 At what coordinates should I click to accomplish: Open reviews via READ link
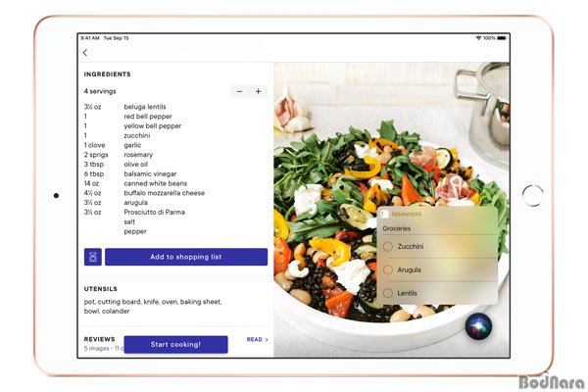coord(257,339)
